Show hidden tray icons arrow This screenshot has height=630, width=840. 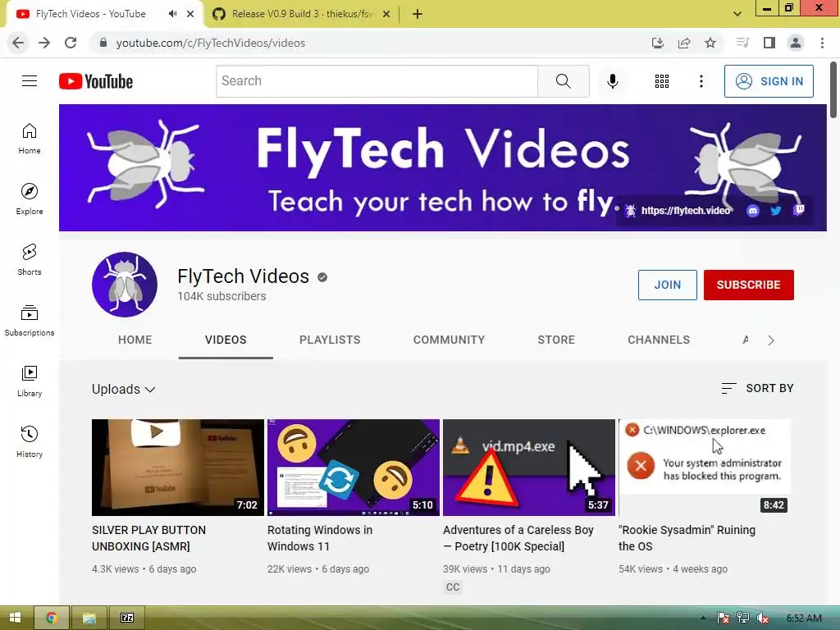pos(703,619)
